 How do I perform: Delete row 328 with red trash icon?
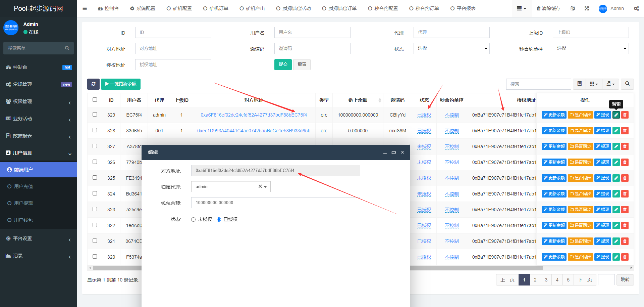(625, 131)
